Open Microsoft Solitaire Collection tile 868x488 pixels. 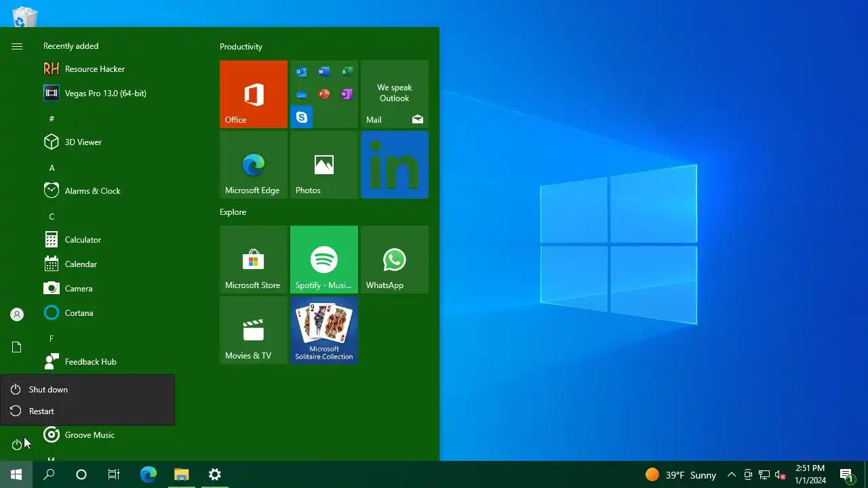(324, 330)
